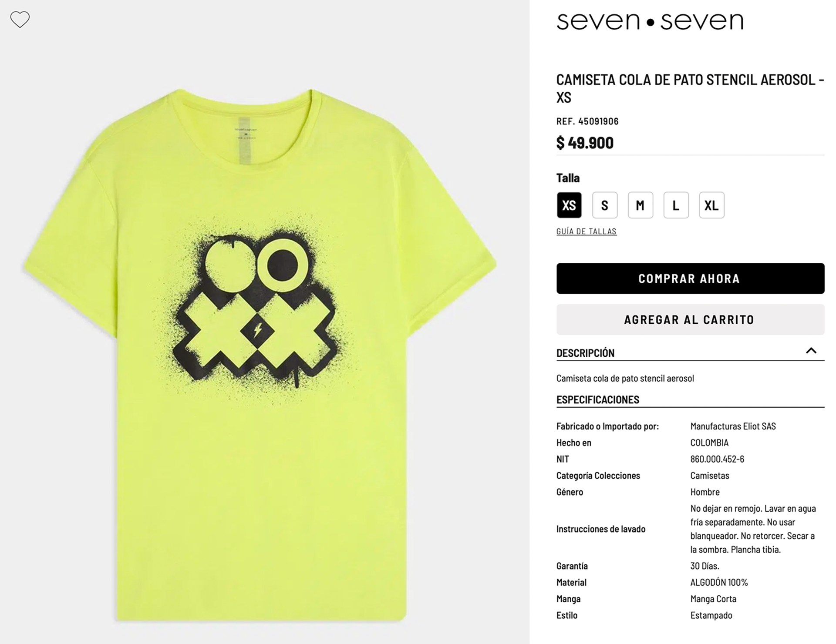Open the seven•seven brand logo
Screen dimensions: 836x644
click(x=650, y=21)
